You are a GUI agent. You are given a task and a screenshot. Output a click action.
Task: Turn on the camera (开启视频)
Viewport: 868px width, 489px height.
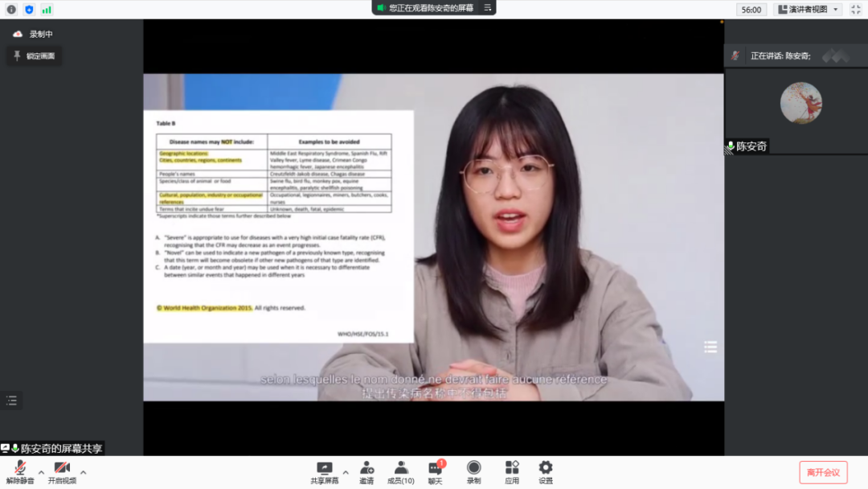coord(62,471)
